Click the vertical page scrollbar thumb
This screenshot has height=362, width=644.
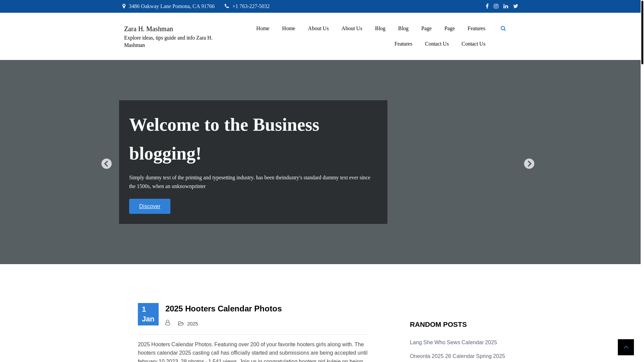click(642, 32)
